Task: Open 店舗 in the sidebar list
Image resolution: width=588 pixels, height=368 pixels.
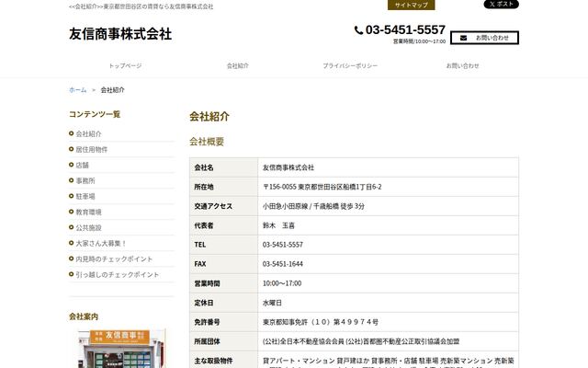Action: tap(82, 166)
